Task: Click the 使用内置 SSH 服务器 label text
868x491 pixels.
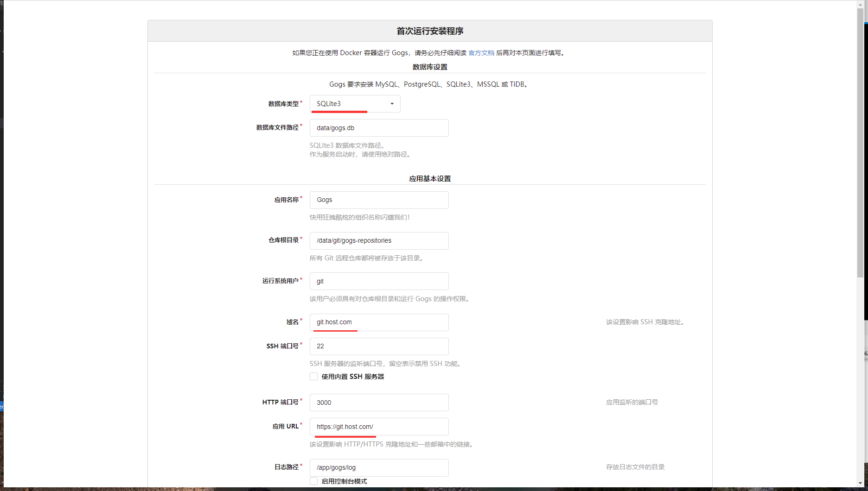Action: 353,377
